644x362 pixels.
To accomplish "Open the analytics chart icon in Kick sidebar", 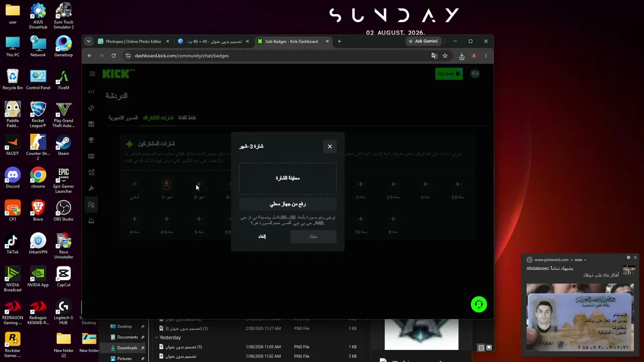I will click(x=91, y=172).
